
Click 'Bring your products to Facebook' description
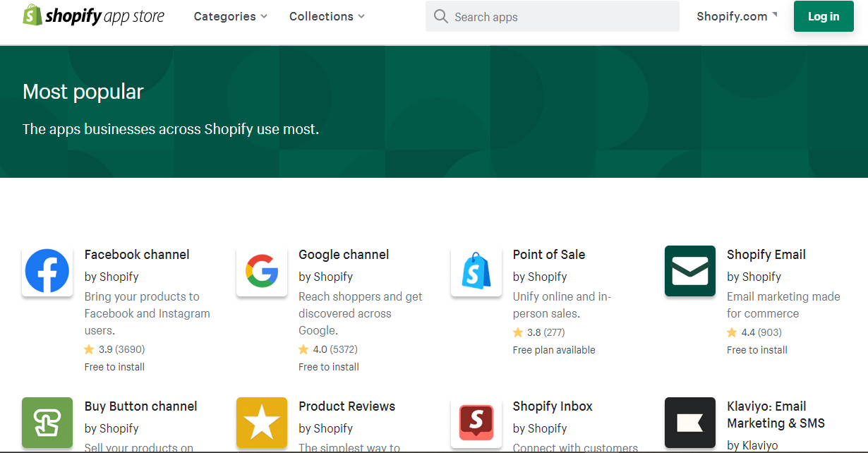click(147, 313)
